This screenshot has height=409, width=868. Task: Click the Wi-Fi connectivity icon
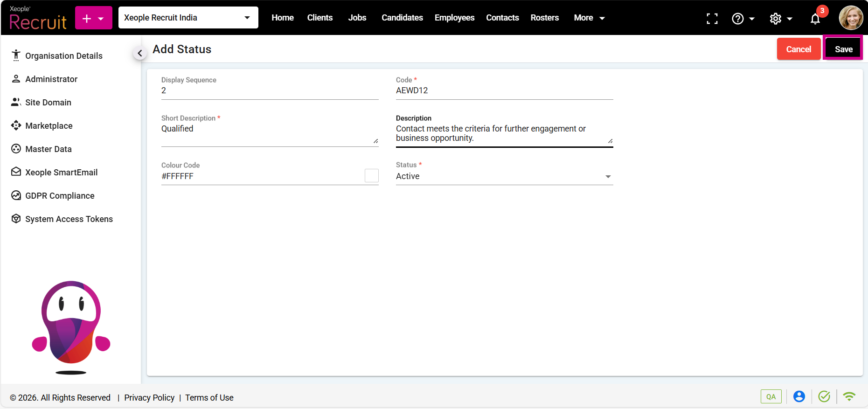pos(849,396)
